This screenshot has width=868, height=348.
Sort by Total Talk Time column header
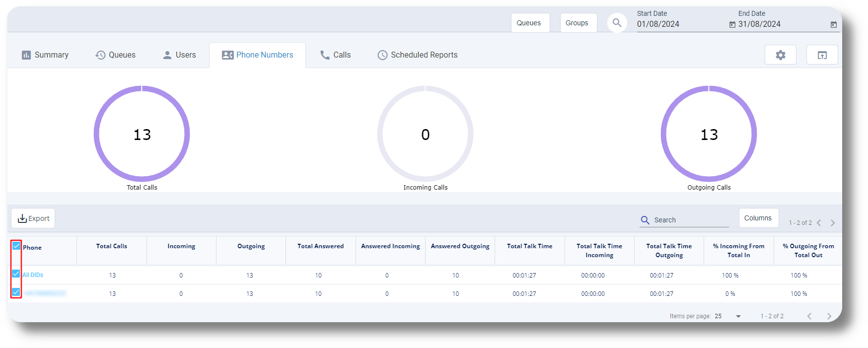pos(530,246)
